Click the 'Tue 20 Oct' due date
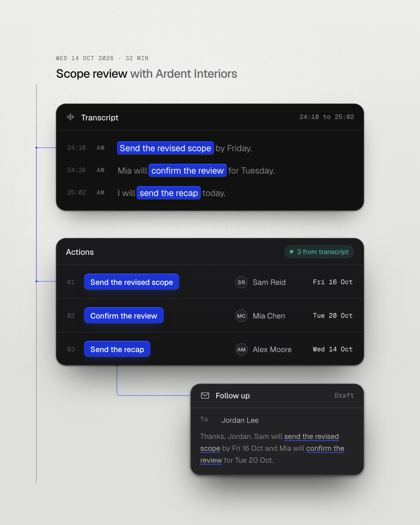420x525 pixels. coord(333,316)
